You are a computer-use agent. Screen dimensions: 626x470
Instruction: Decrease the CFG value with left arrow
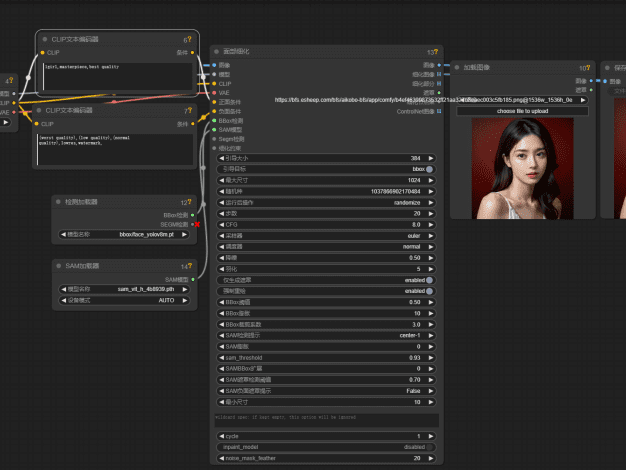point(222,224)
